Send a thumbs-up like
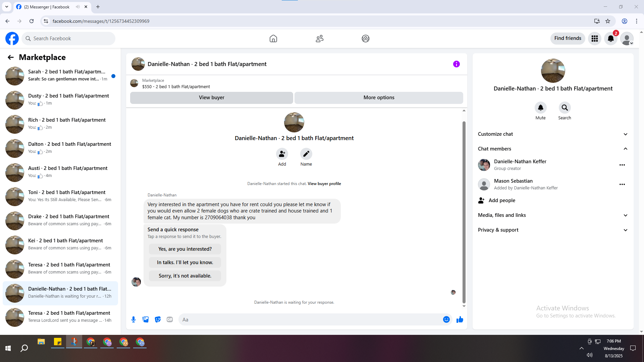The width and height of the screenshot is (644, 362). (x=460, y=319)
